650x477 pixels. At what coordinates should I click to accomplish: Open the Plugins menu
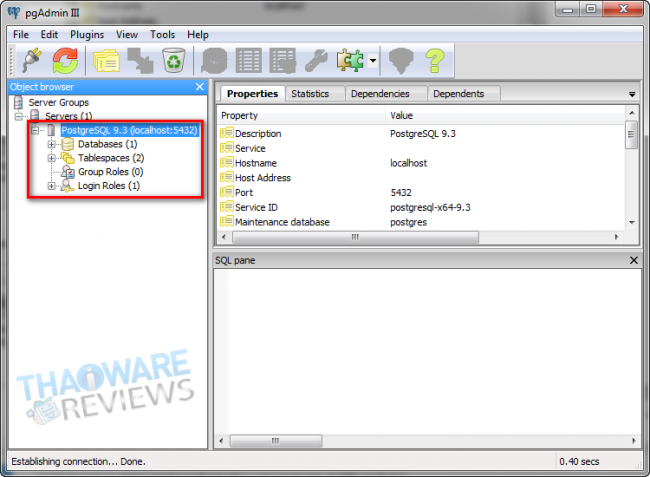(x=87, y=34)
